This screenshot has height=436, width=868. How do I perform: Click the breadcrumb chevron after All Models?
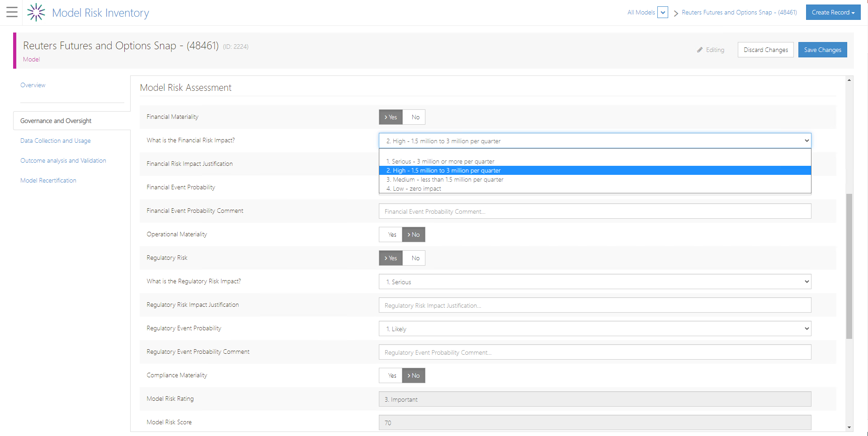click(675, 13)
